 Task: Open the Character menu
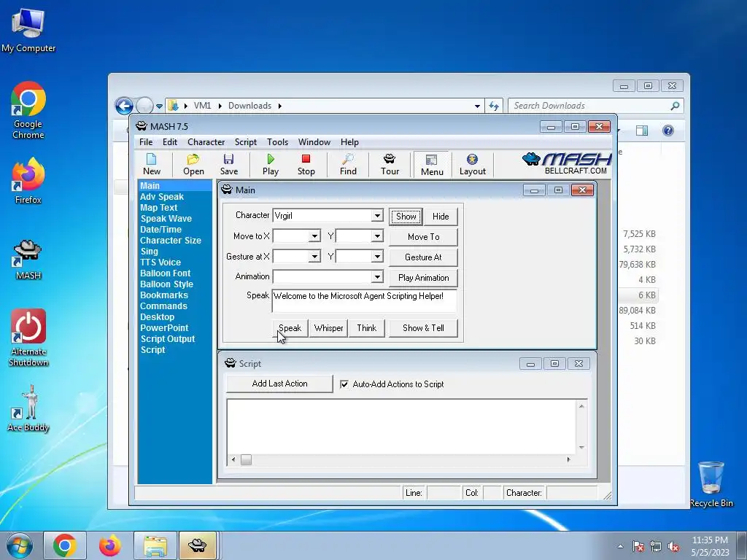(206, 142)
